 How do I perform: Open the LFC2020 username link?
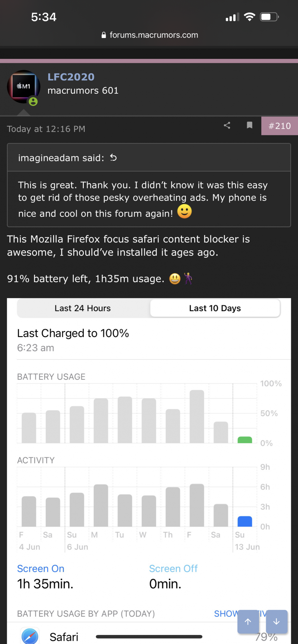71,77
